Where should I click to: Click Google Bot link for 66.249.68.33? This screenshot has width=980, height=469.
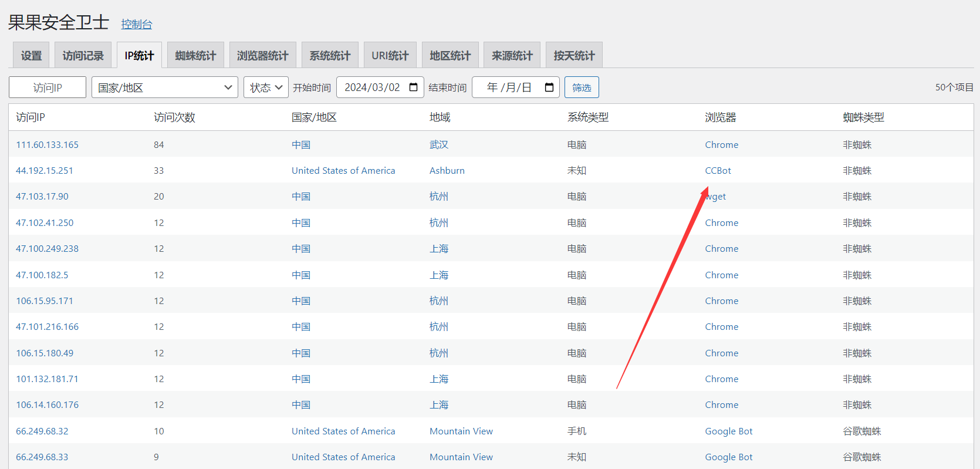point(728,457)
